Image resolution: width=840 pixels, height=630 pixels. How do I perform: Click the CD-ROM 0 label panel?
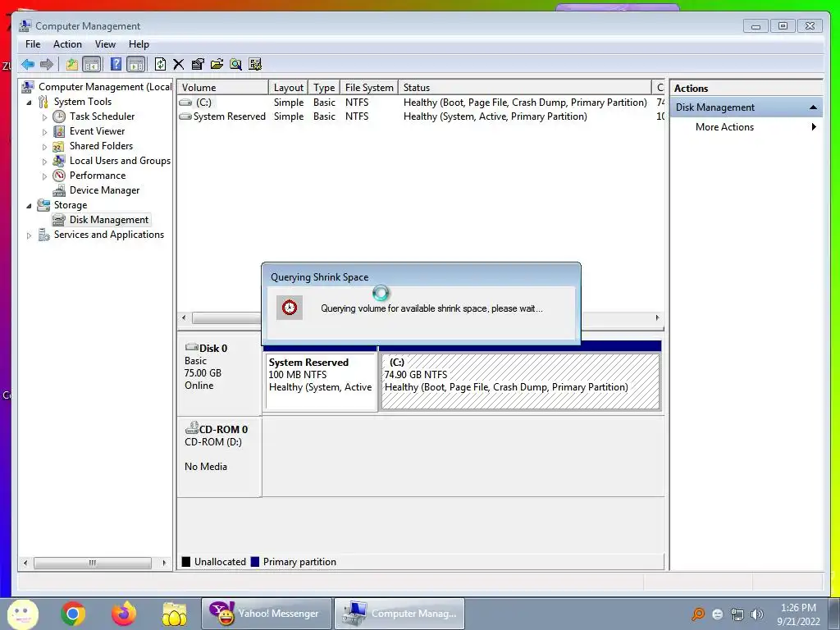pyautogui.click(x=220, y=456)
